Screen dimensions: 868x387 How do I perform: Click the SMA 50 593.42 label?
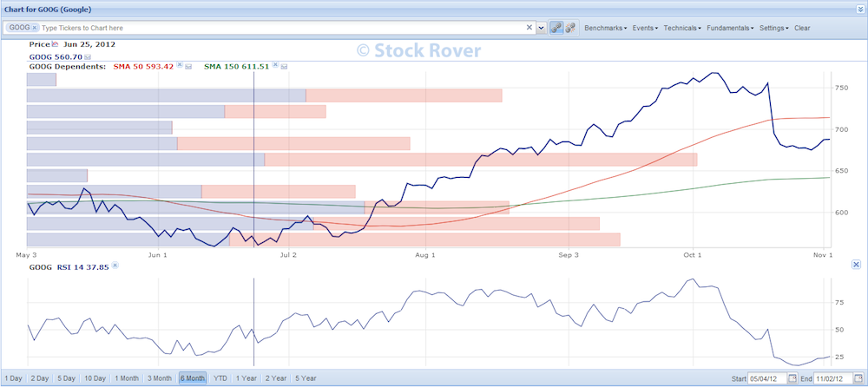[143, 67]
